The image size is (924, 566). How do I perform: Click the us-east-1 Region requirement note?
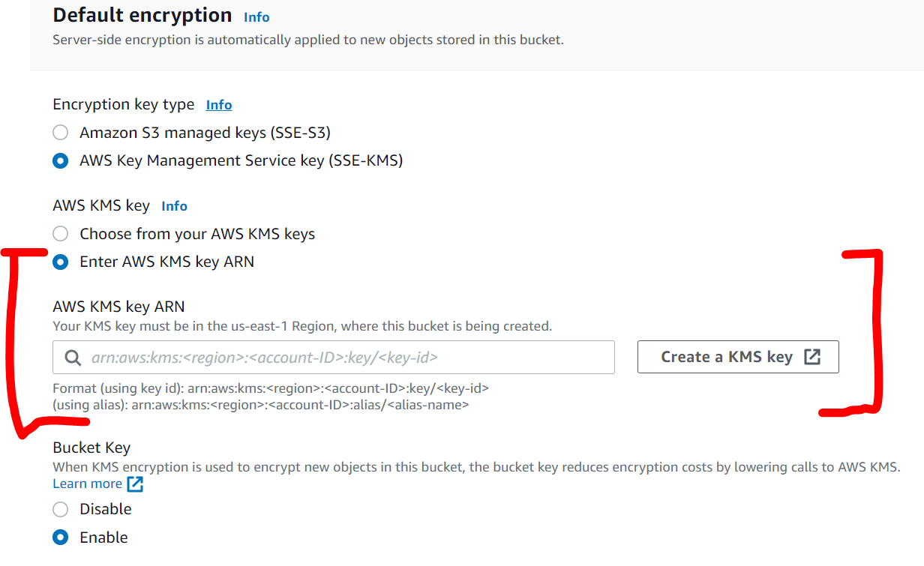coord(301,326)
